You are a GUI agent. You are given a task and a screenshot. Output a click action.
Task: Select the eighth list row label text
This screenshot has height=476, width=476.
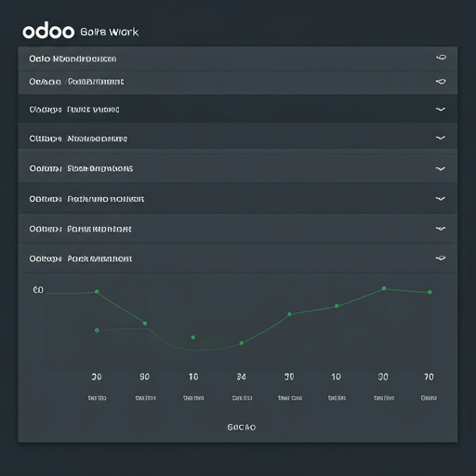(x=81, y=258)
